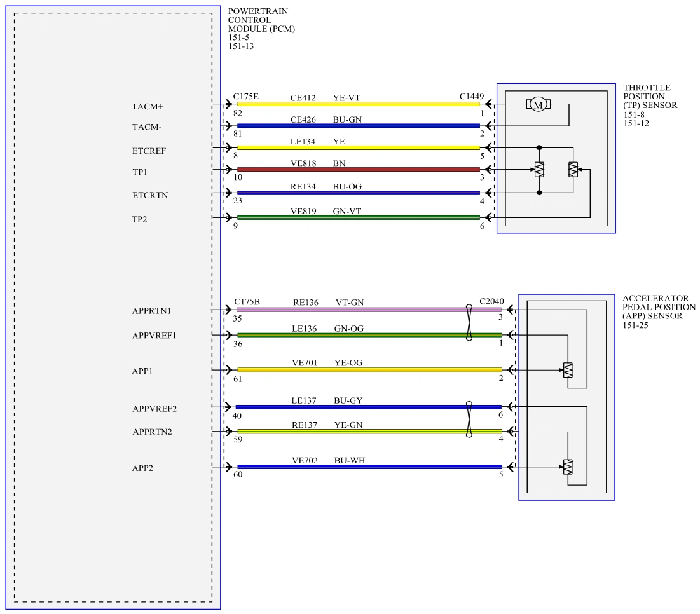Click the blue LE137 BU-GY wire
The width and height of the screenshot is (700, 614).
click(x=368, y=407)
